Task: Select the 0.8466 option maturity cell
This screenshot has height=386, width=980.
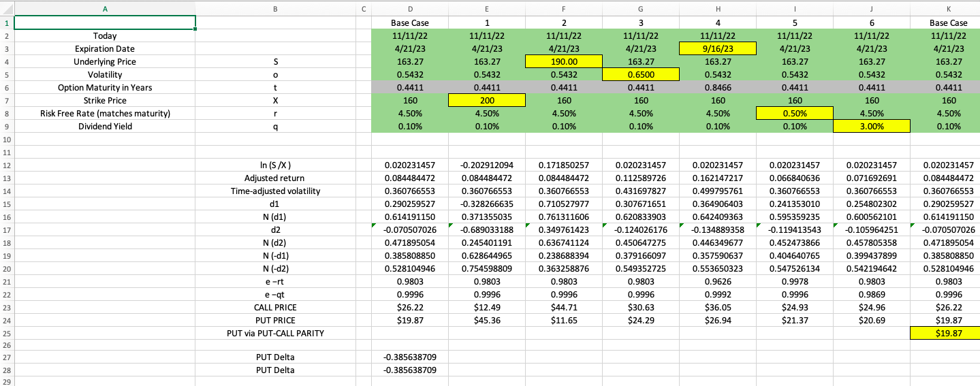Action: tap(718, 87)
